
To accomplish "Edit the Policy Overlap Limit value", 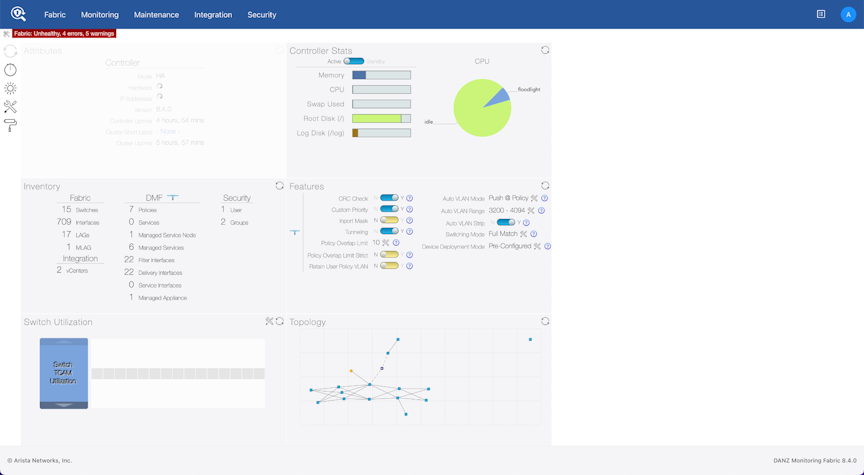I will pyautogui.click(x=386, y=243).
